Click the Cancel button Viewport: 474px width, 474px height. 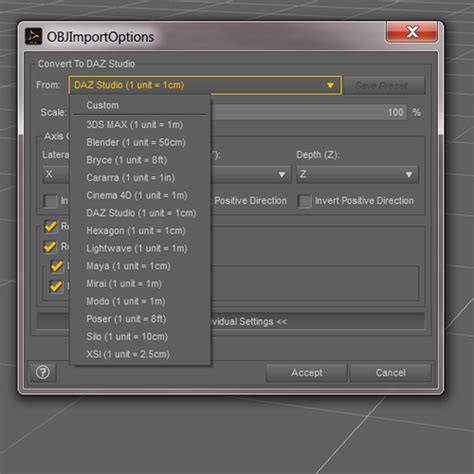point(390,372)
